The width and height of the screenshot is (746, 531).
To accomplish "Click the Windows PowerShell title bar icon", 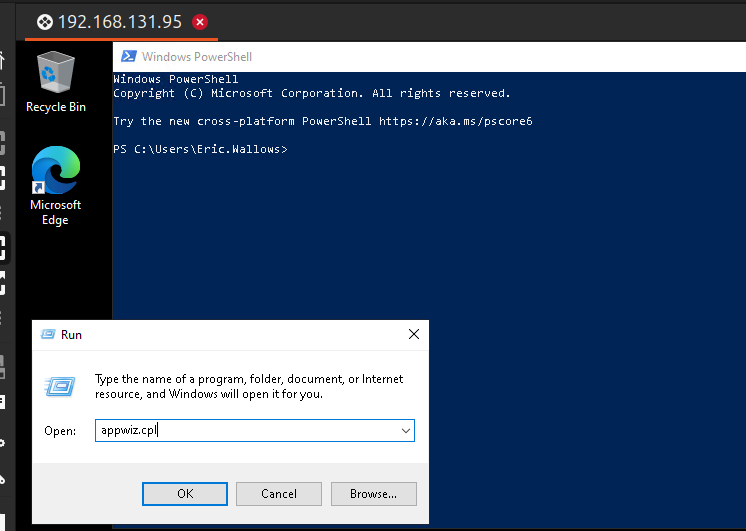I will click(x=128, y=57).
